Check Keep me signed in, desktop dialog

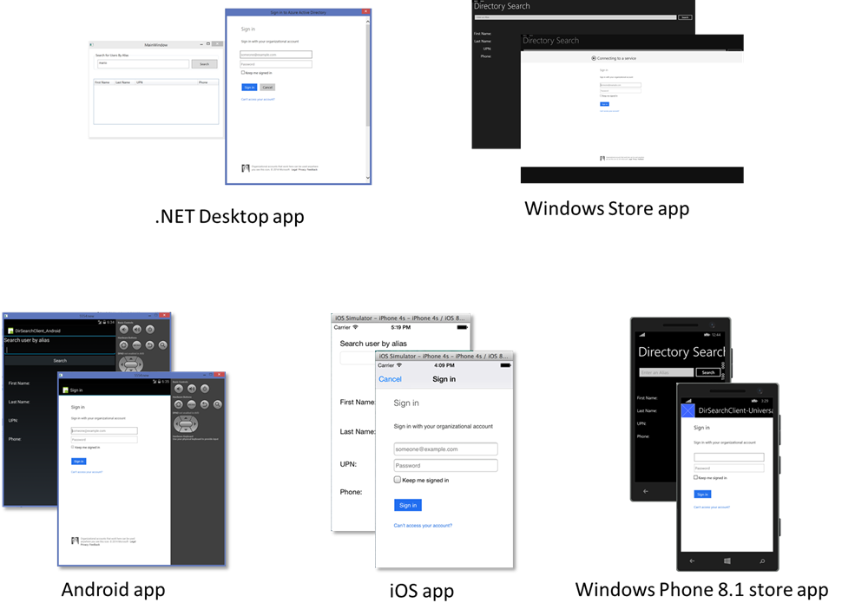pos(243,72)
